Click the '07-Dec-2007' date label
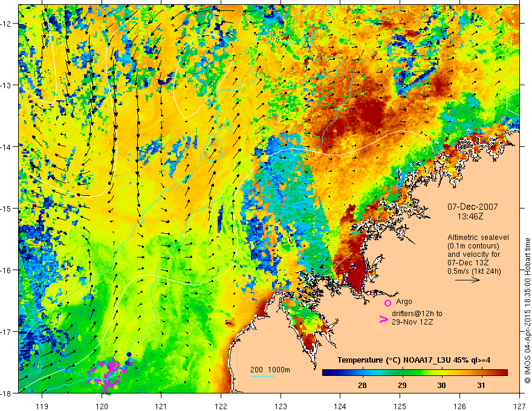 click(472, 207)
